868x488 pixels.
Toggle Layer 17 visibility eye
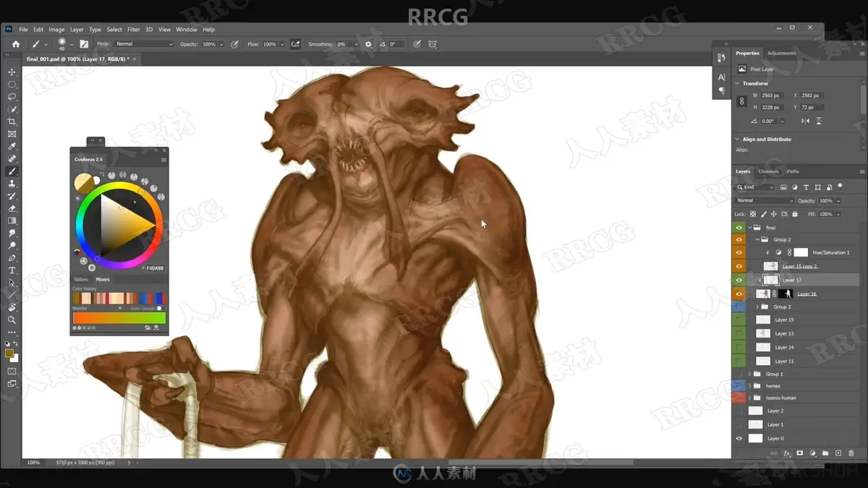(x=739, y=280)
